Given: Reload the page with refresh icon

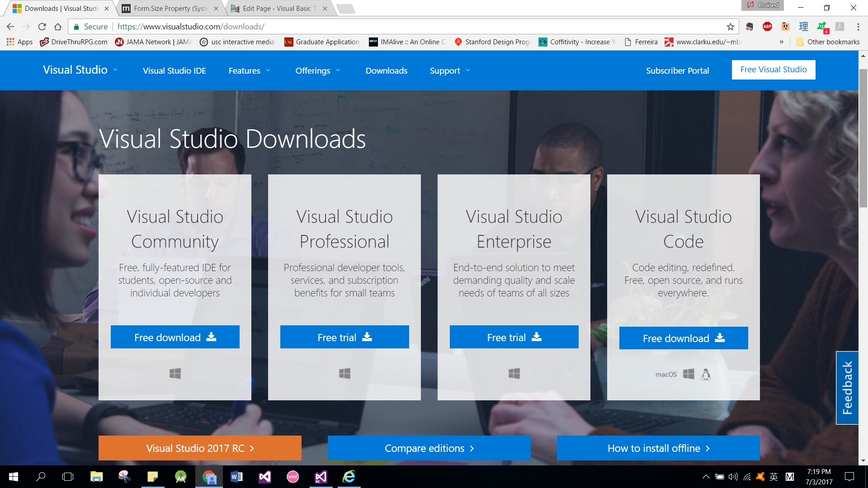Looking at the screenshot, I should pos(42,27).
